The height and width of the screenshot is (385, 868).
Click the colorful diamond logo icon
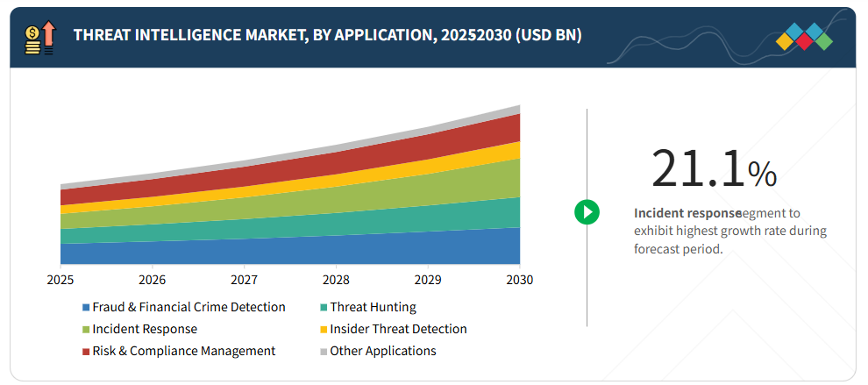click(804, 38)
